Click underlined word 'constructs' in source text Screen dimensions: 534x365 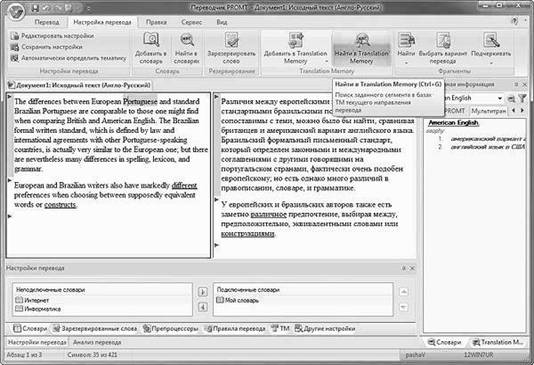click(x=60, y=205)
